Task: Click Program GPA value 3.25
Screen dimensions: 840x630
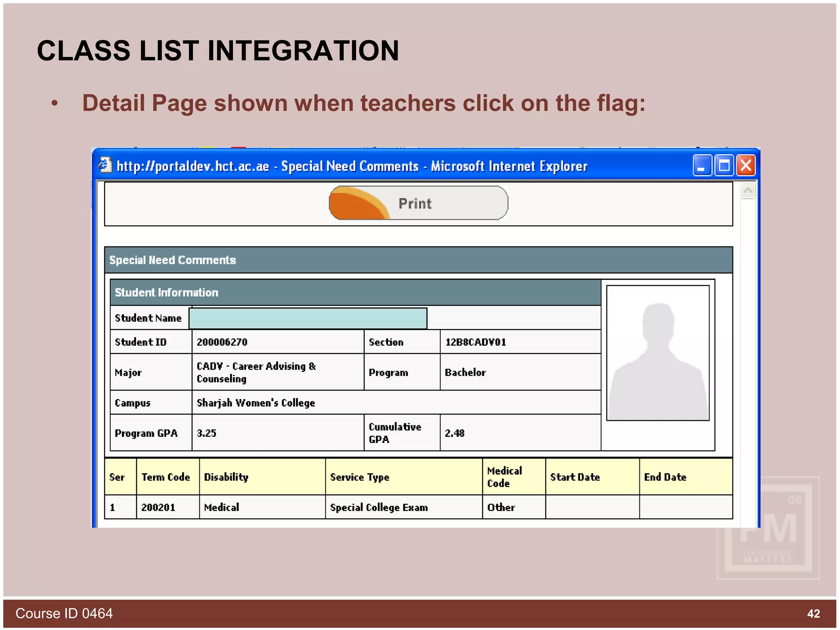Action: [206, 433]
